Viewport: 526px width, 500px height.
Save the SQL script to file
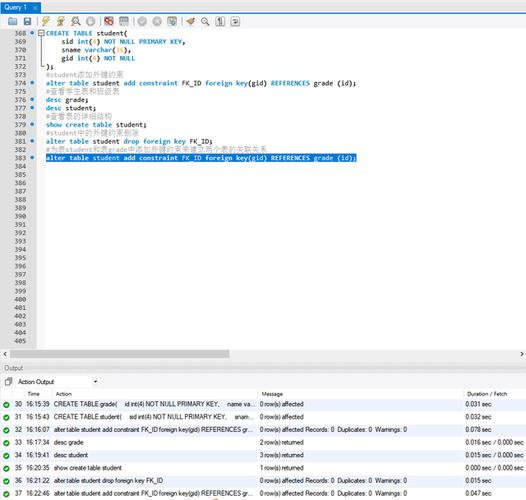pyautogui.click(x=27, y=21)
